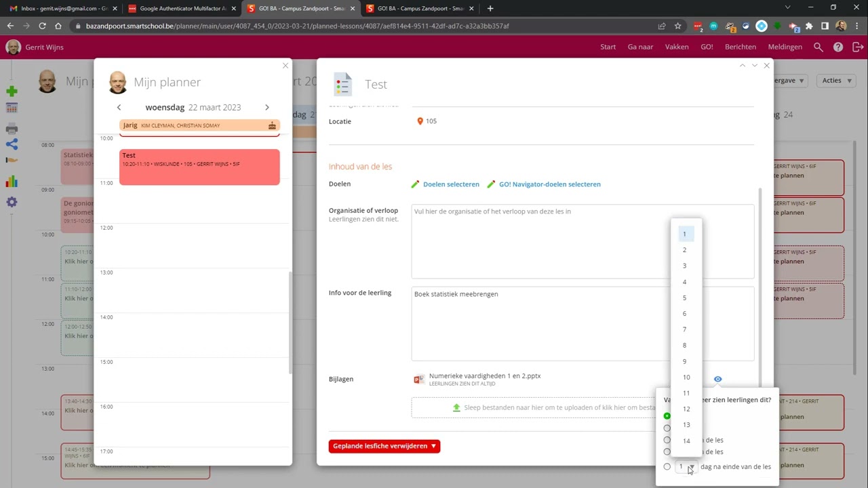The image size is (868, 488).
Task: Click the birthday cake icon on Jarig row
Action: coord(272,125)
